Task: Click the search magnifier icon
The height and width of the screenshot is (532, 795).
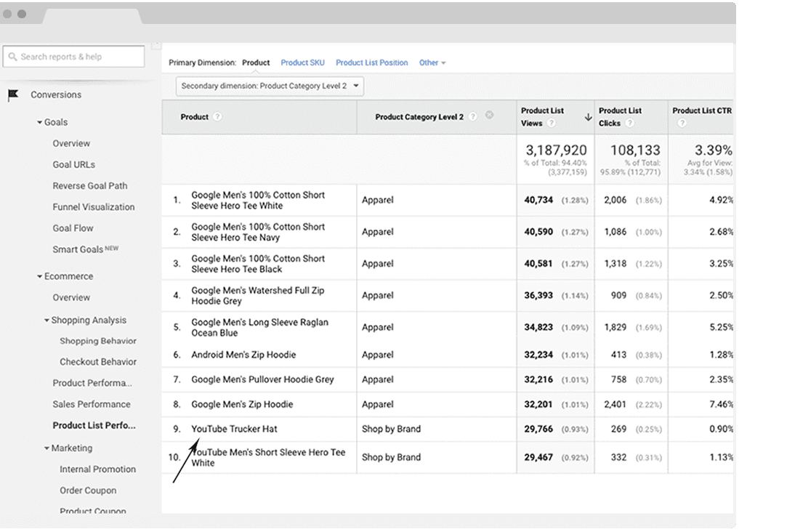Action: coord(12,57)
